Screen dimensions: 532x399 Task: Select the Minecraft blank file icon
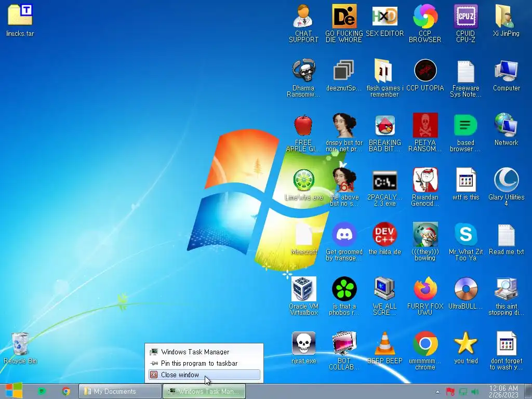(x=303, y=234)
